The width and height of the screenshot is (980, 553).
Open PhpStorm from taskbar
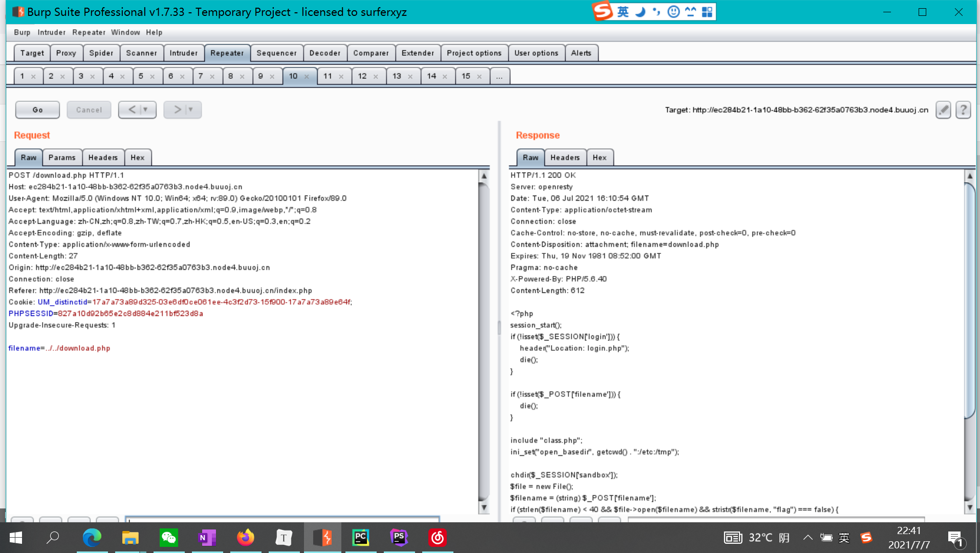[399, 538]
